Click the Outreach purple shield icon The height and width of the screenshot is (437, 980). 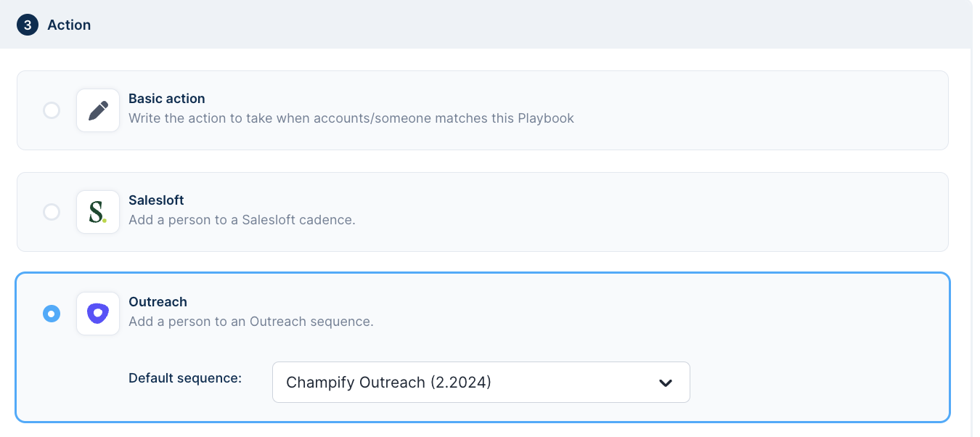tap(98, 314)
